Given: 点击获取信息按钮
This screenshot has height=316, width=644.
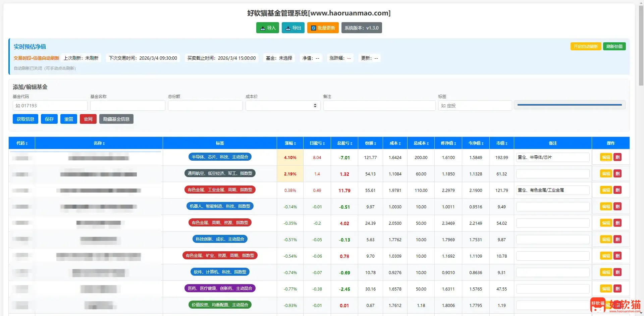Looking at the screenshot, I should click(x=25, y=119).
